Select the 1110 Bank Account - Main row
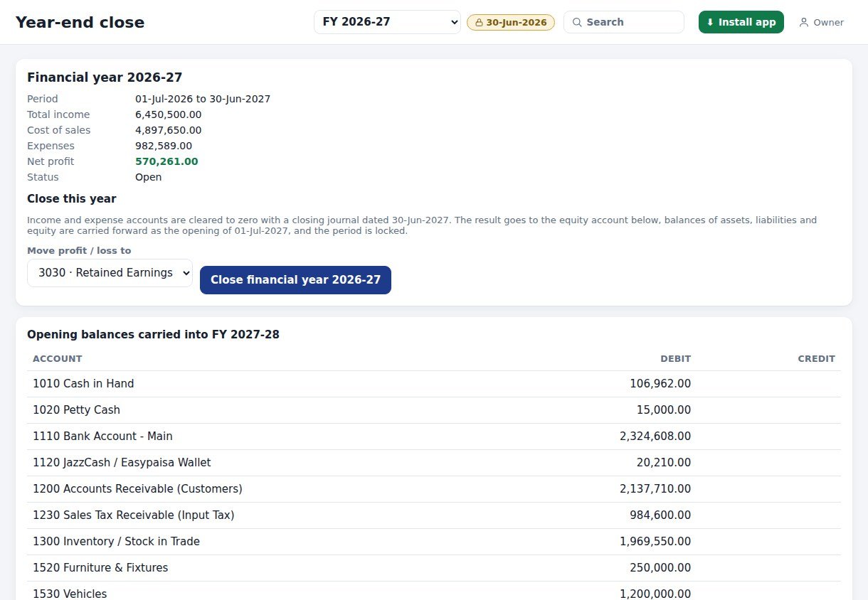 434,436
